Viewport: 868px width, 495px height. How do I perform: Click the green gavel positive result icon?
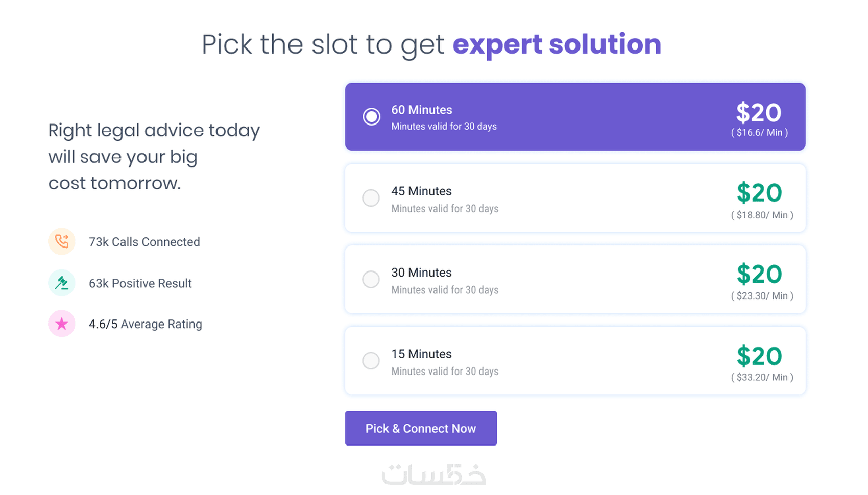pyautogui.click(x=62, y=283)
